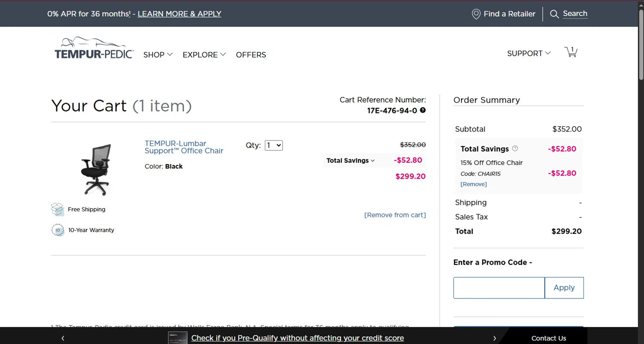644x344 pixels.
Task: Go to next banner message arrow
Action: (494, 338)
